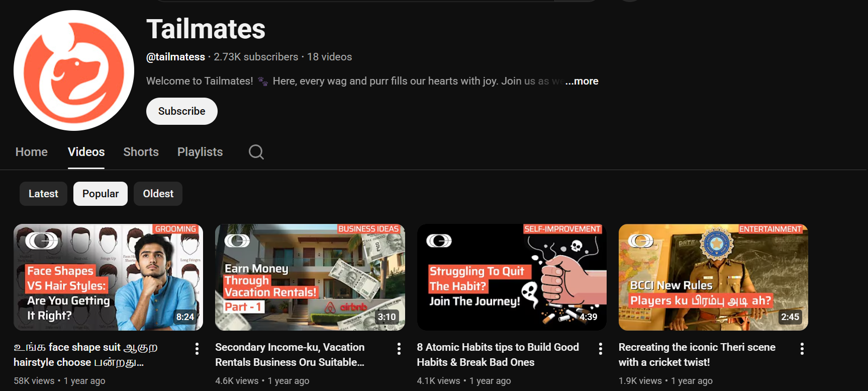Expand channel description with ...more

pos(582,81)
